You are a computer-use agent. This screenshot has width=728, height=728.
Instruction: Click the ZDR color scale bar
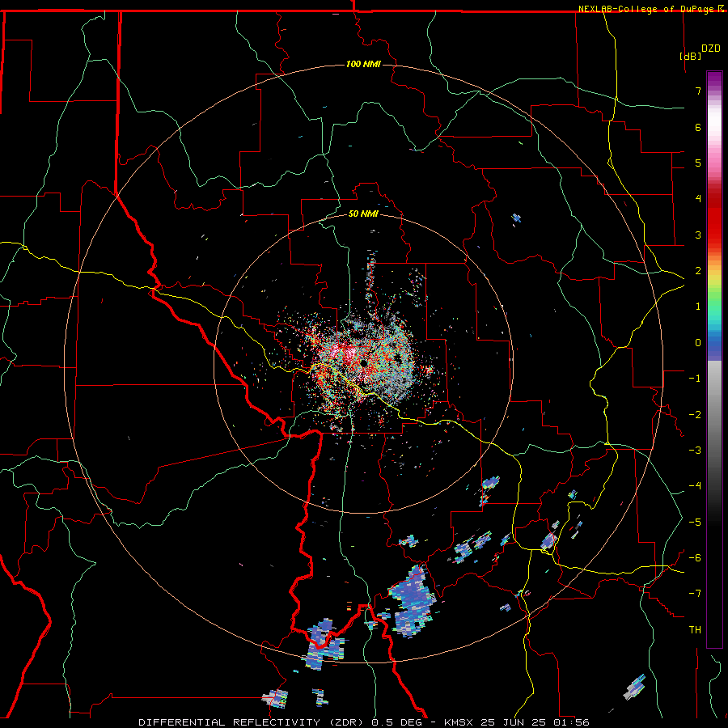coord(714,359)
